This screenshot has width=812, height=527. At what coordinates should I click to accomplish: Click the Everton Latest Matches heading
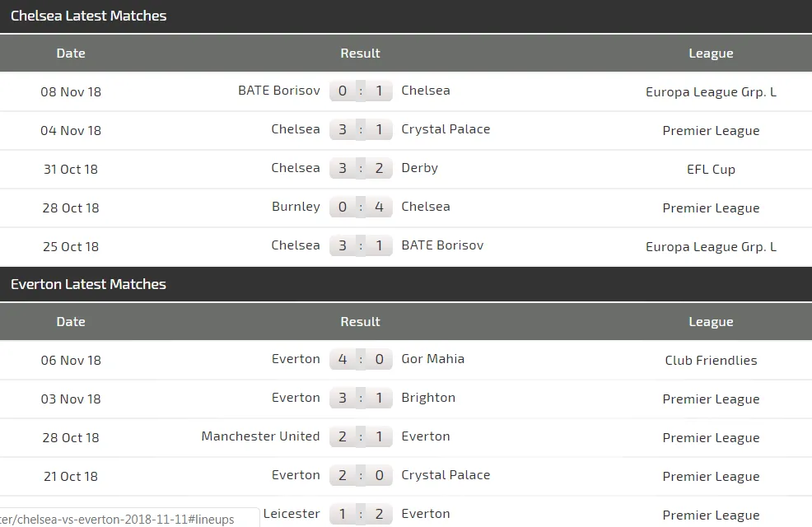point(88,284)
